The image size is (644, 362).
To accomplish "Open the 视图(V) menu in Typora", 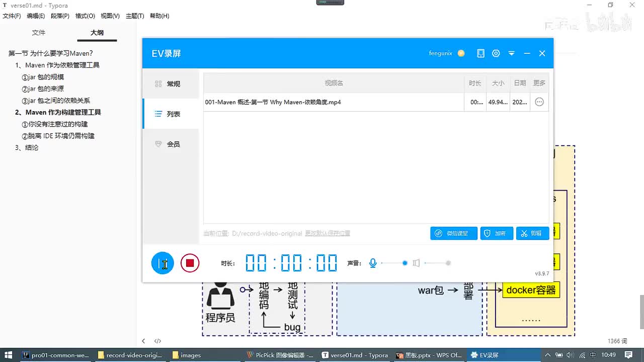I will (x=110, y=16).
